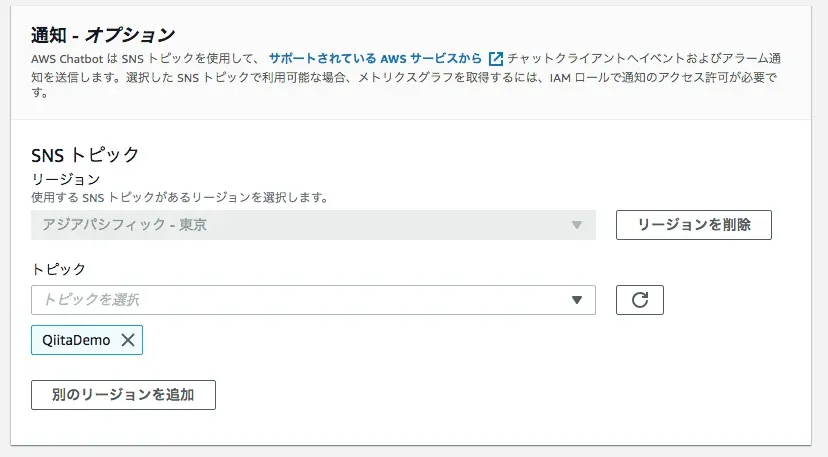Click helper text 使用する SNS トピックがあるリージョンを選択します
Image resolution: width=828 pixels, height=457 pixels.
click(180, 197)
